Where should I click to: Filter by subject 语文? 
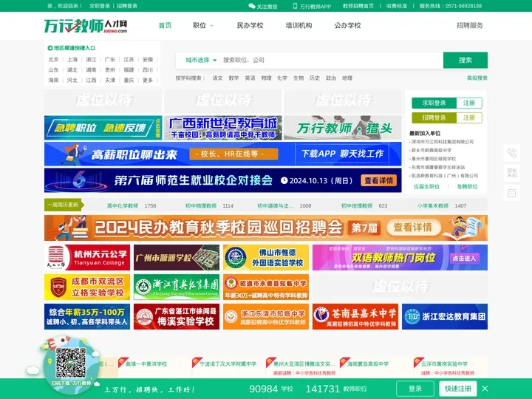coord(217,78)
